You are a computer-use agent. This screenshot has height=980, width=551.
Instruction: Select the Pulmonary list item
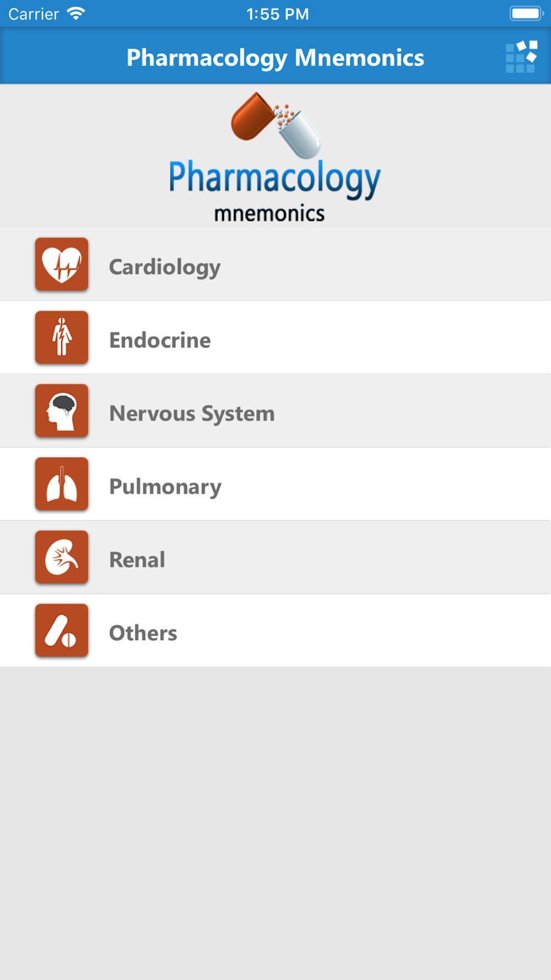click(x=275, y=484)
